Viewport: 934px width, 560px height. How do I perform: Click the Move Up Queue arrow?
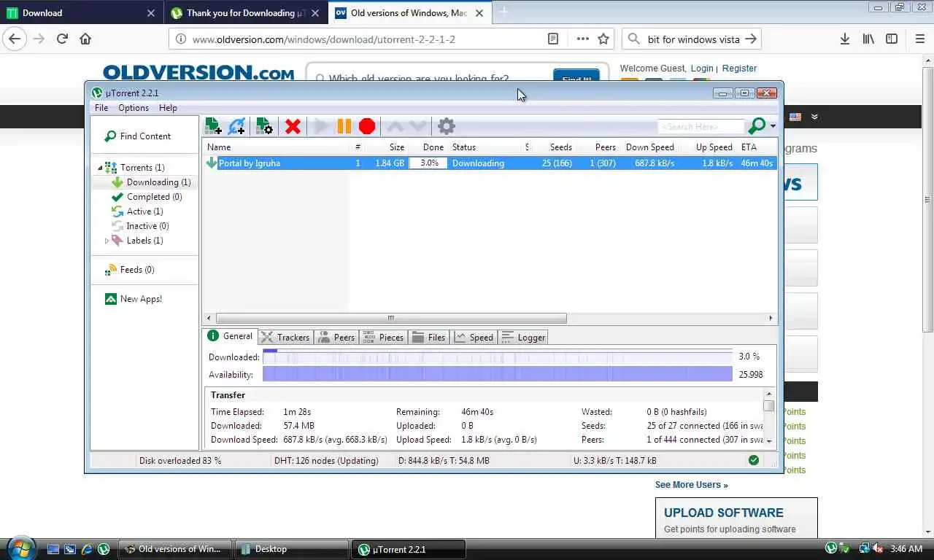[395, 127]
